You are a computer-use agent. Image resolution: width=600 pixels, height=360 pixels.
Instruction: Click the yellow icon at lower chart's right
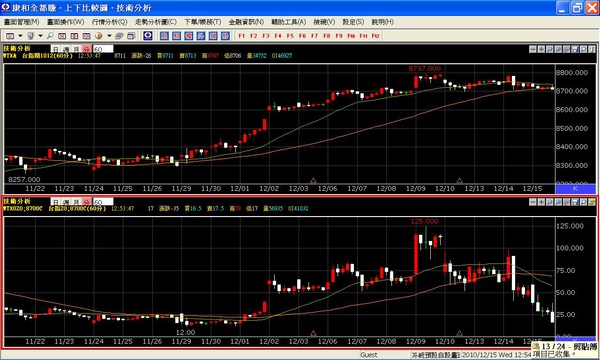coord(592,202)
